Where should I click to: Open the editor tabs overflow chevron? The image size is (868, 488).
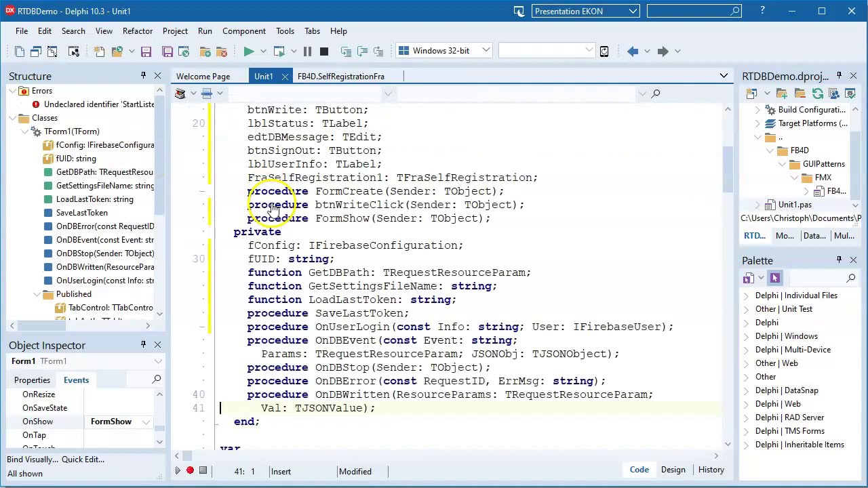pyautogui.click(x=724, y=76)
